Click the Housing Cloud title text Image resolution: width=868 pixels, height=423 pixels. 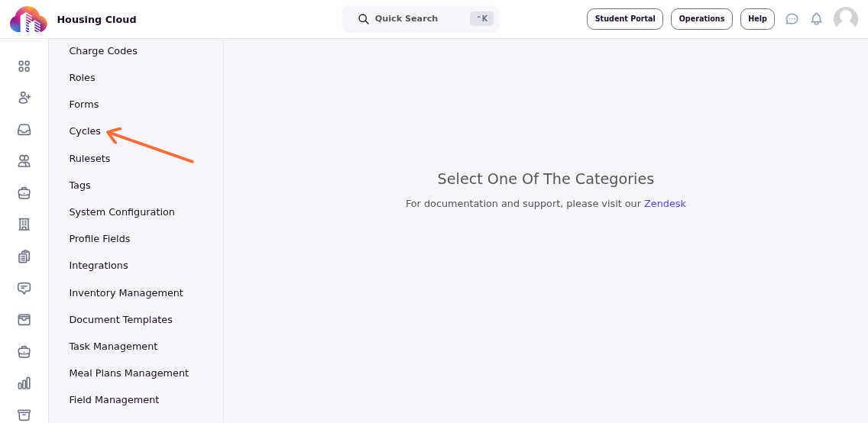(96, 19)
